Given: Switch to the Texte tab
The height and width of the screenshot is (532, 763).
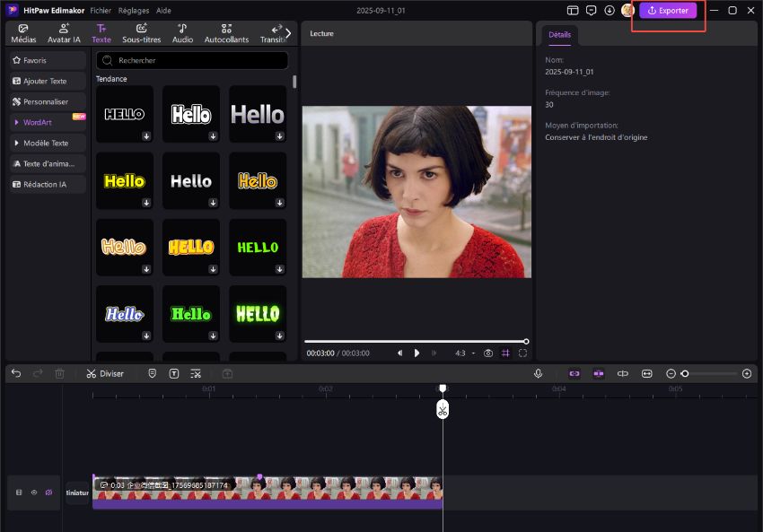Looking at the screenshot, I should pyautogui.click(x=101, y=33).
